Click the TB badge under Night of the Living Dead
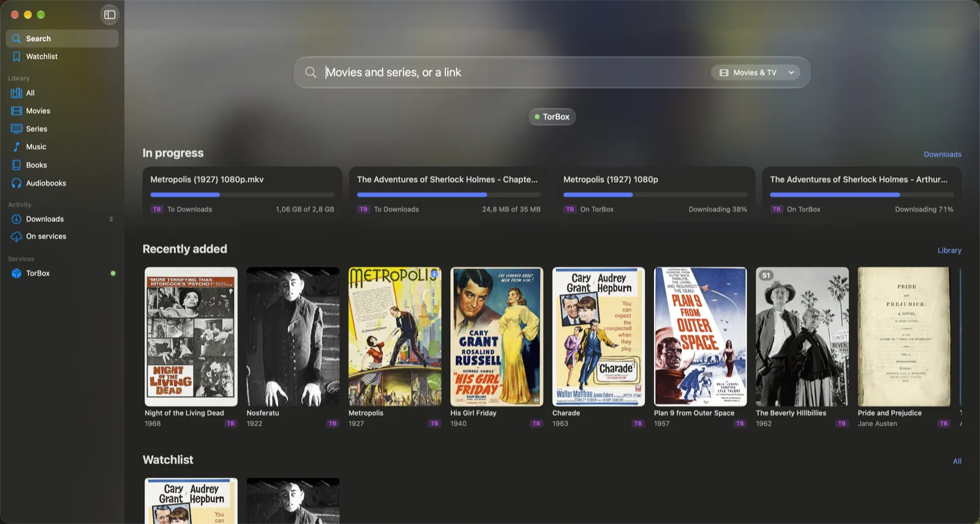The image size is (980, 524). 231,423
